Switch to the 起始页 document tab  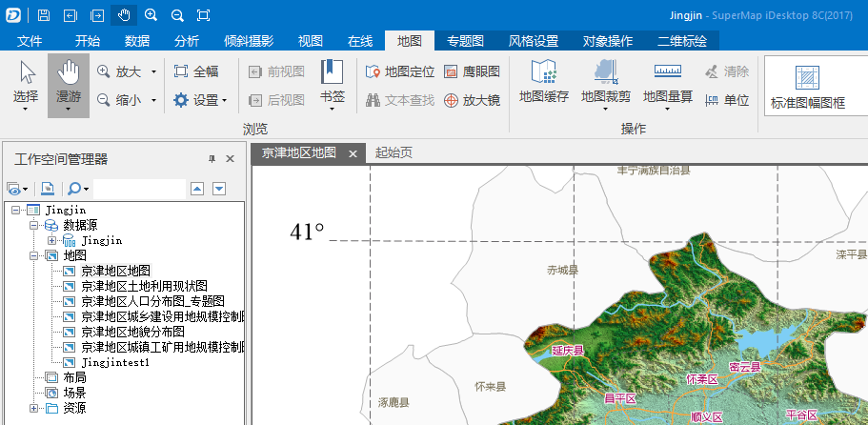pos(394,152)
